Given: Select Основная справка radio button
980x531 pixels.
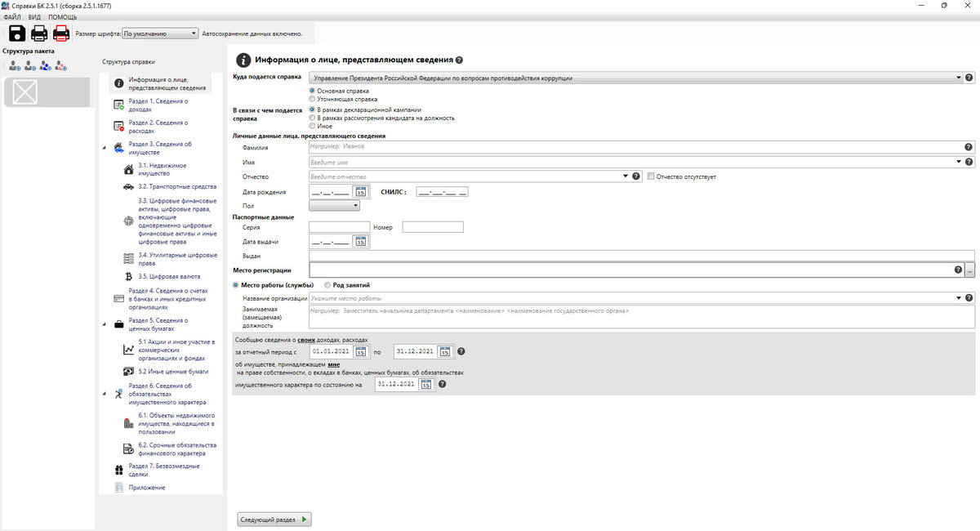Looking at the screenshot, I should tap(311, 91).
